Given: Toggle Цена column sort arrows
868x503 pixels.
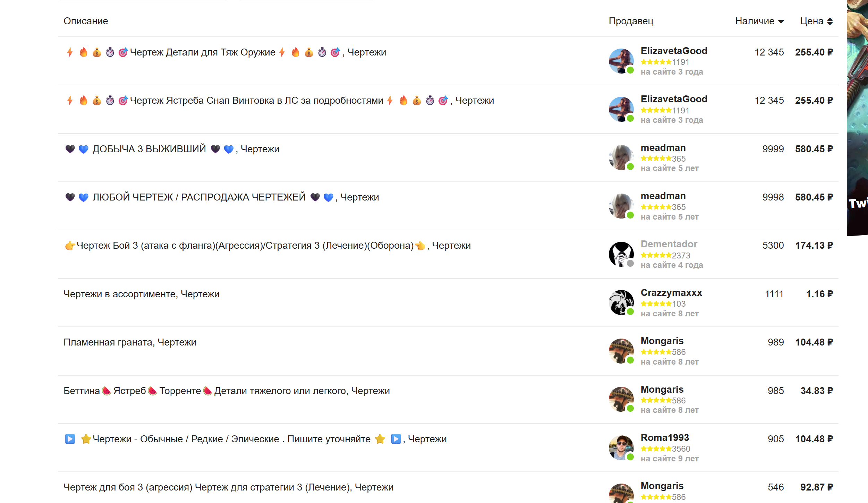Looking at the screenshot, I should (830, 22).
